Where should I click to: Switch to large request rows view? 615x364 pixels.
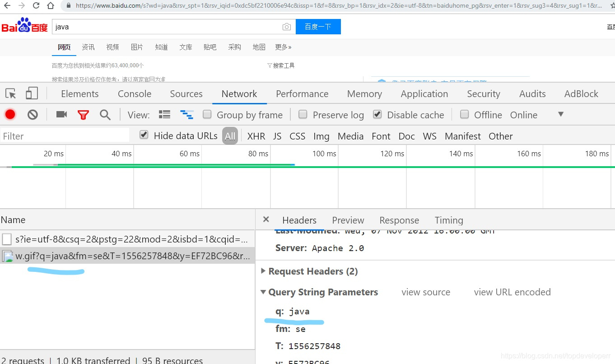click(165, 115)
